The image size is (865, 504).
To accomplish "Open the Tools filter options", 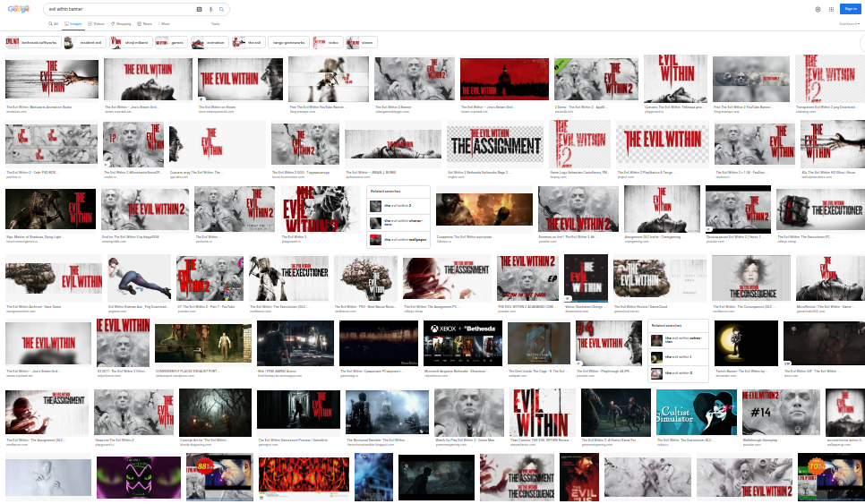I will pos(215,23).
